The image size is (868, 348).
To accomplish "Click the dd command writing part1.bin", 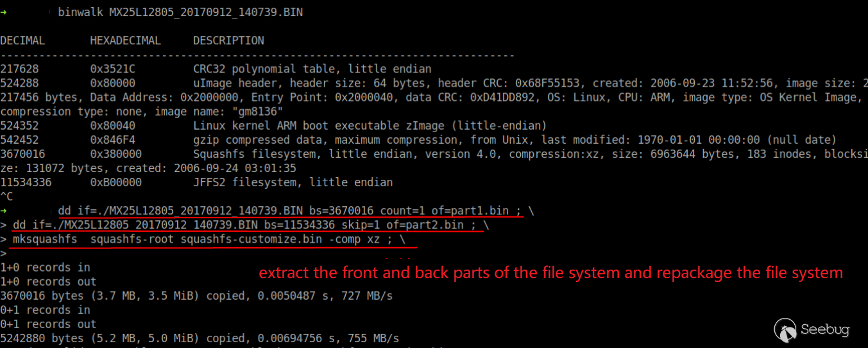I will (290, 211).
